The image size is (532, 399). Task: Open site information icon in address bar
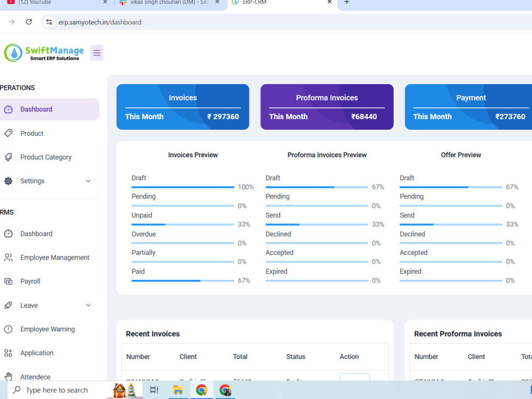[49, 22]
